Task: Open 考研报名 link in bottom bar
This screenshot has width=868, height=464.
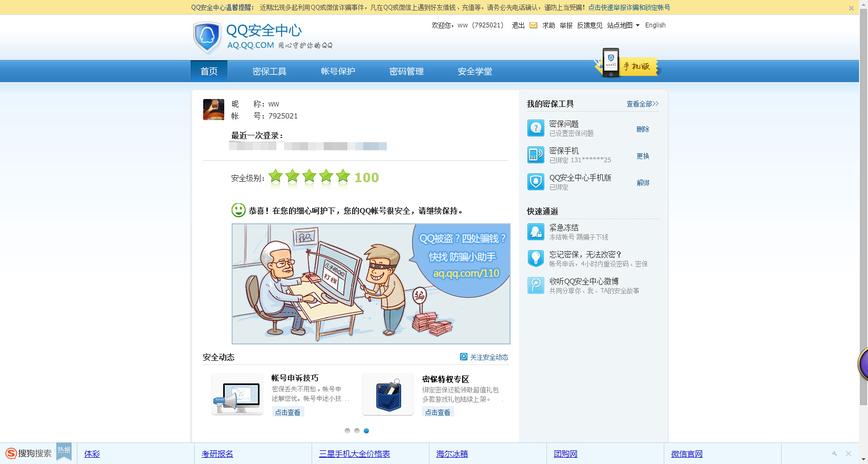Action: pos(217,453)
